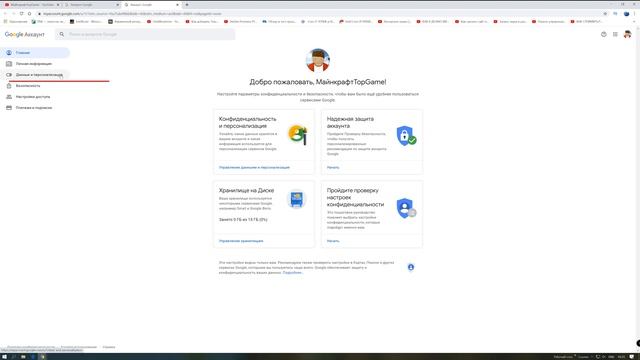Click the privacy checkup shield person icon
The width and height of the screenshot is (640, 360).
[x=406, y=208]
